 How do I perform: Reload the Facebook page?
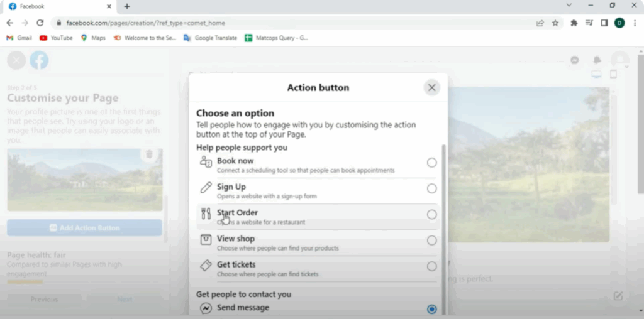point(40,23)
